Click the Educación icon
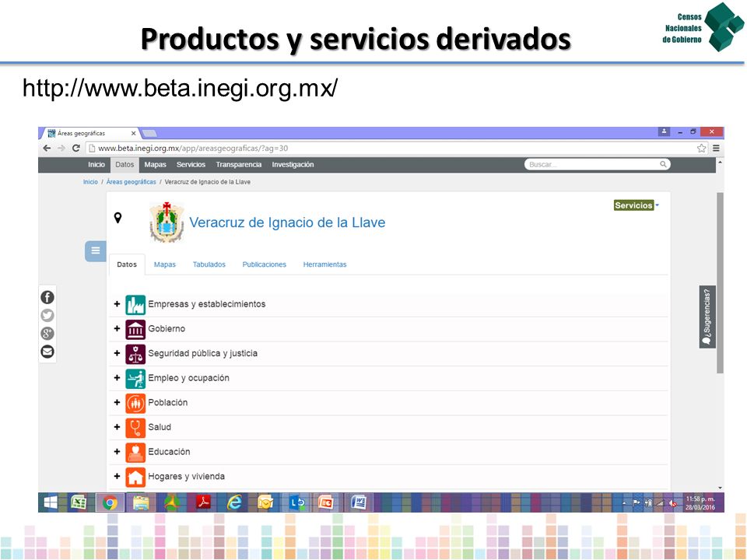This screenshot has height=560, width=747. 135,453
